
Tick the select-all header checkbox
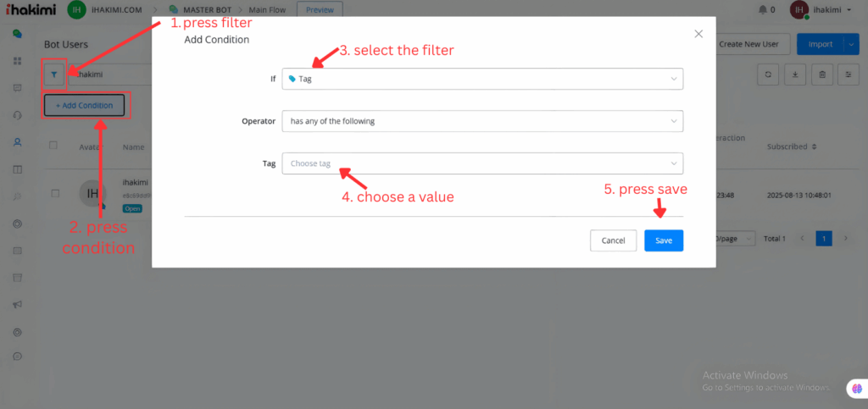[x=54, y=146]
